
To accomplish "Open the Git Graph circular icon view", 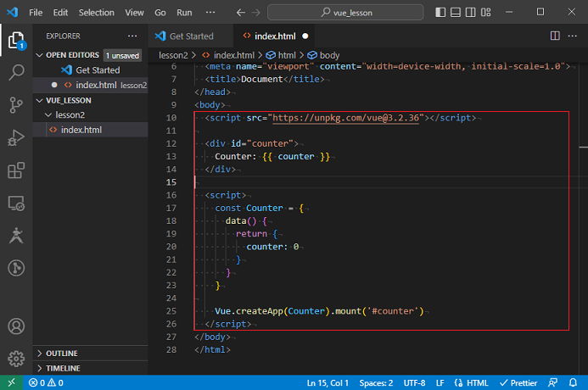I will tap(16, 268).
